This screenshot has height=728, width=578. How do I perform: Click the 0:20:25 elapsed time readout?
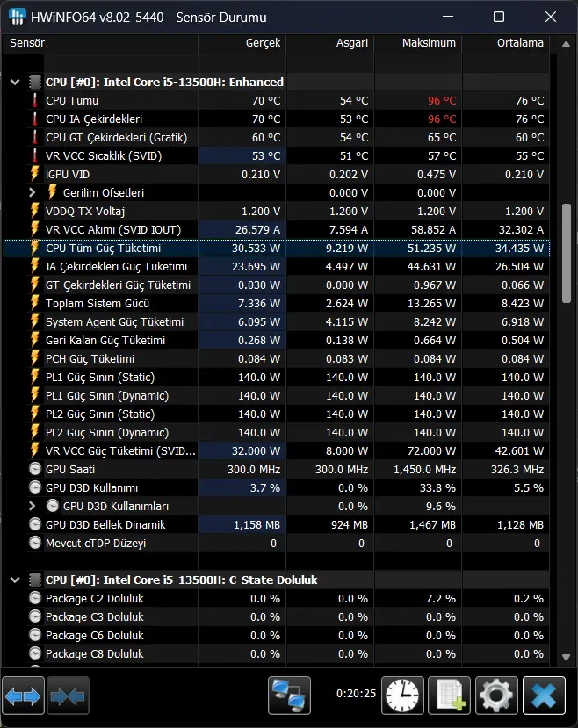[x=356, y=693]
